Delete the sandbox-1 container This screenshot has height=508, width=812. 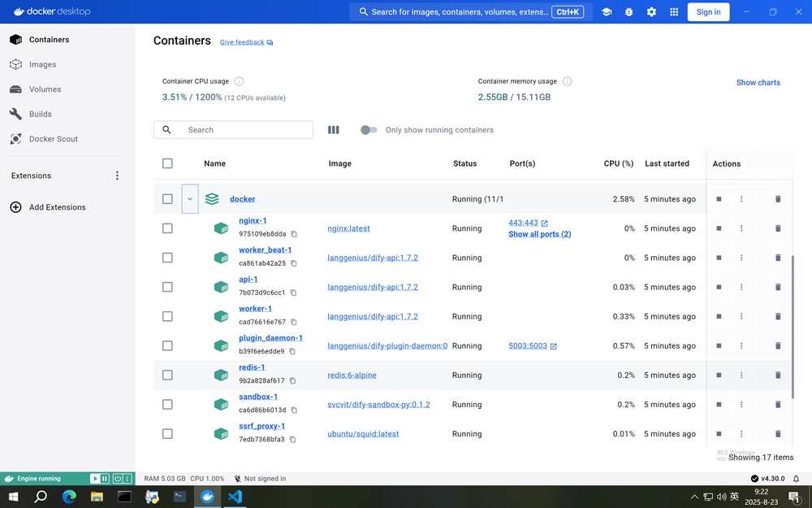pyautogui.click(x=778, y=404)
